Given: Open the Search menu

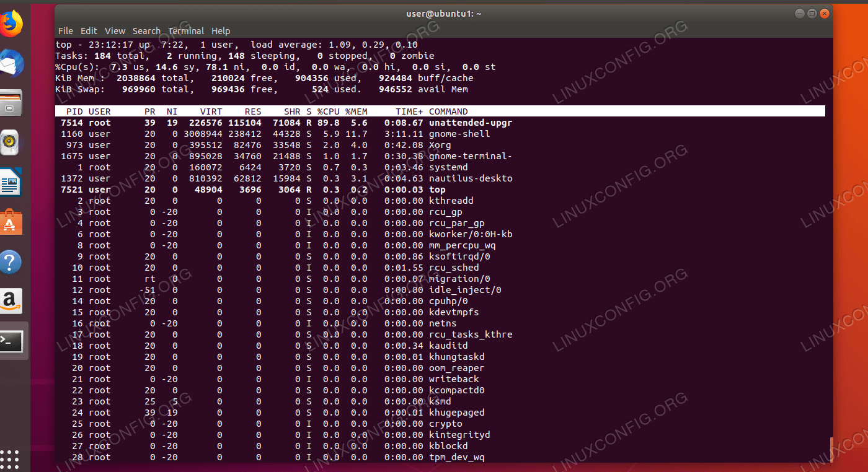Looking at the screenshot, I should click(x=146, y=31).
